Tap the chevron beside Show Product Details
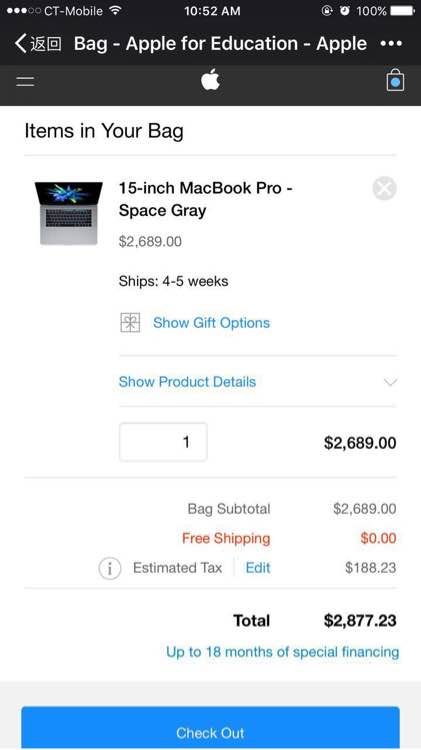Screen dimensions: 421x750 390,382
